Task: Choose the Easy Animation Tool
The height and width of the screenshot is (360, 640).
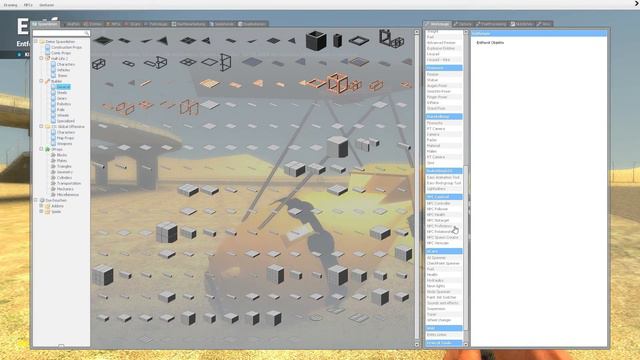Action: pos(444,178)
